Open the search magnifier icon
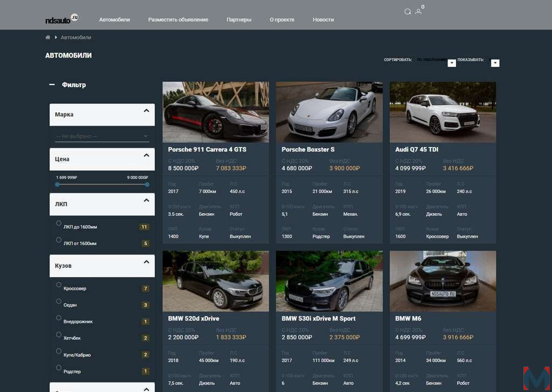This screenshot has height=392, width=552. (408, 12)
